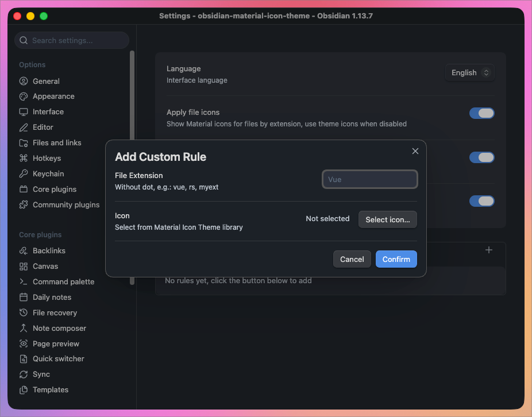Click the File recovery history icon
This screenshot has width=532, height=417.
point(24,312)
